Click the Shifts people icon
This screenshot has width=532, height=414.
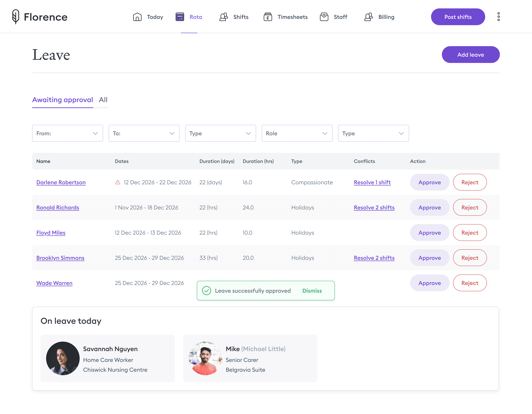(x=224, y=17)
